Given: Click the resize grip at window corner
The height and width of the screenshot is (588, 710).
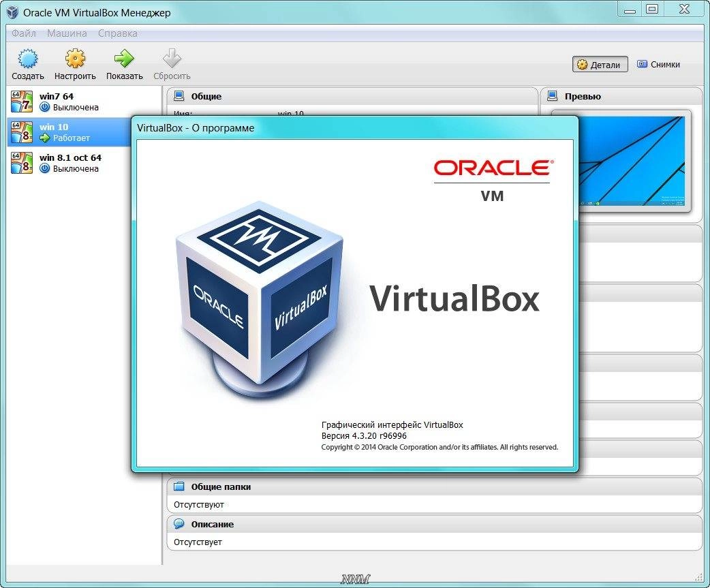Looking at the screenshot, I should (698, 576).
